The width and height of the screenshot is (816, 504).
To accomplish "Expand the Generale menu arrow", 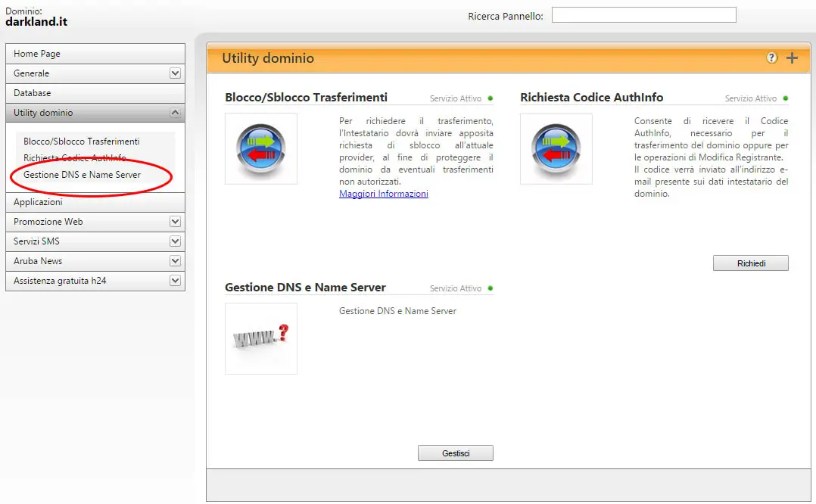I will [x=175, y=73].
